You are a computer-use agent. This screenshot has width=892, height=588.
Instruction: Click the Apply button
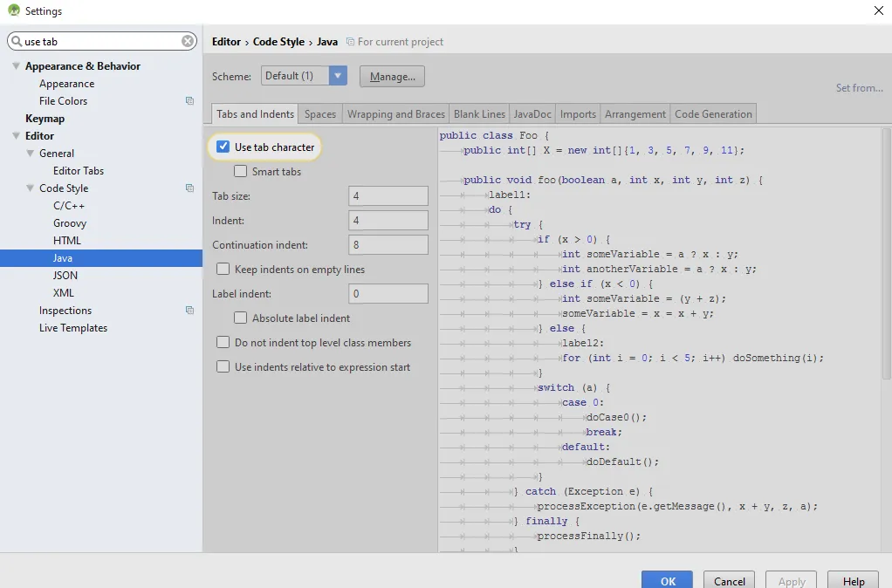point(792,580)
